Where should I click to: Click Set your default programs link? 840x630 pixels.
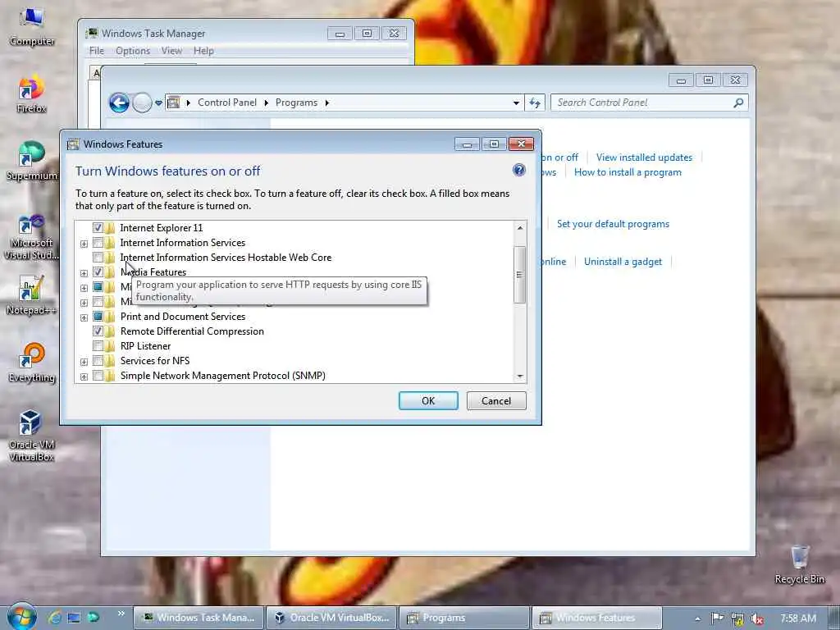(613, 224)
